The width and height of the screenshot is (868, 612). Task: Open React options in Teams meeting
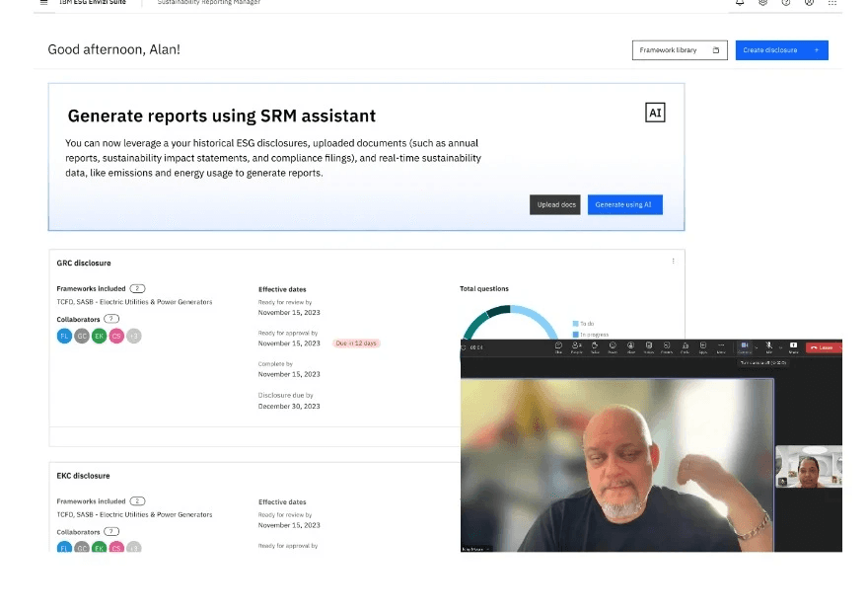pyautogui.click(x=613, y=347)
